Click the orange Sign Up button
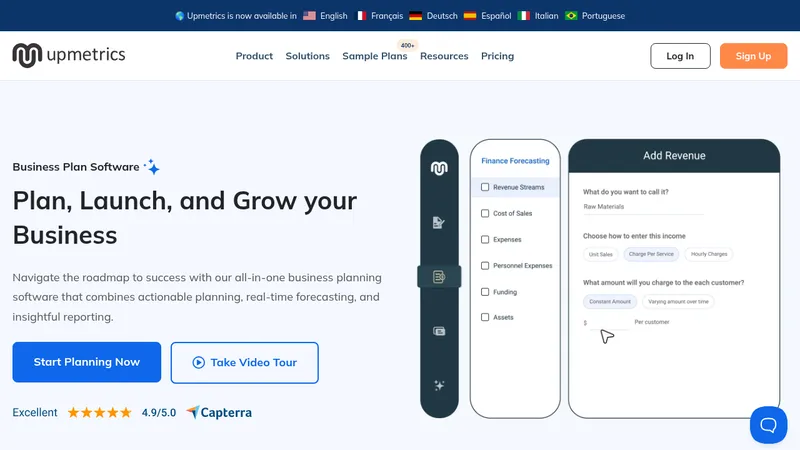This screenshot has width=800, height=450. coord(753,56)
